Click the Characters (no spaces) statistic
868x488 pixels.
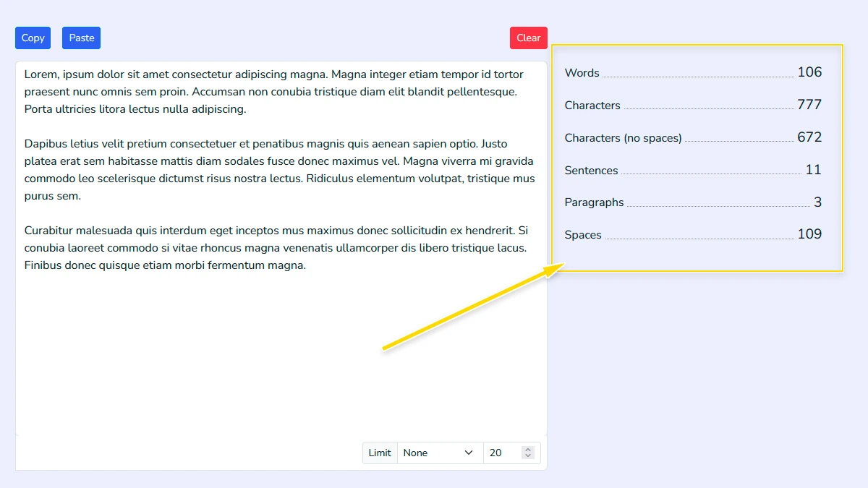[691, 137]
